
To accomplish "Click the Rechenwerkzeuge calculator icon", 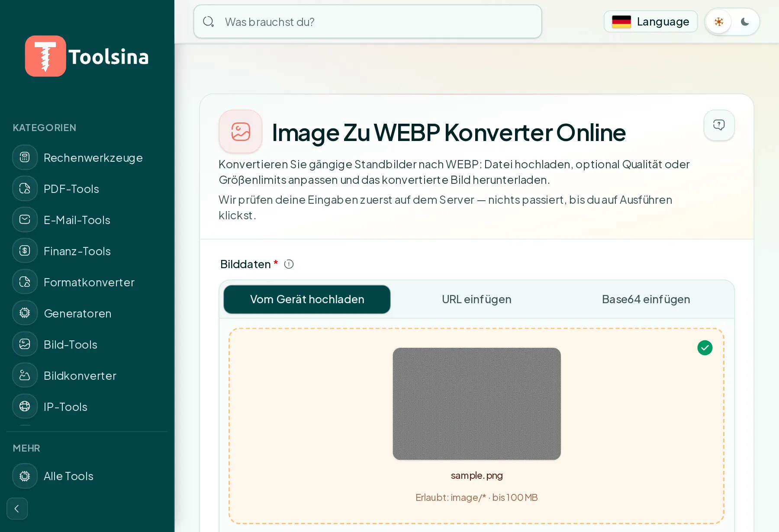I will click(x=25, y=157).
